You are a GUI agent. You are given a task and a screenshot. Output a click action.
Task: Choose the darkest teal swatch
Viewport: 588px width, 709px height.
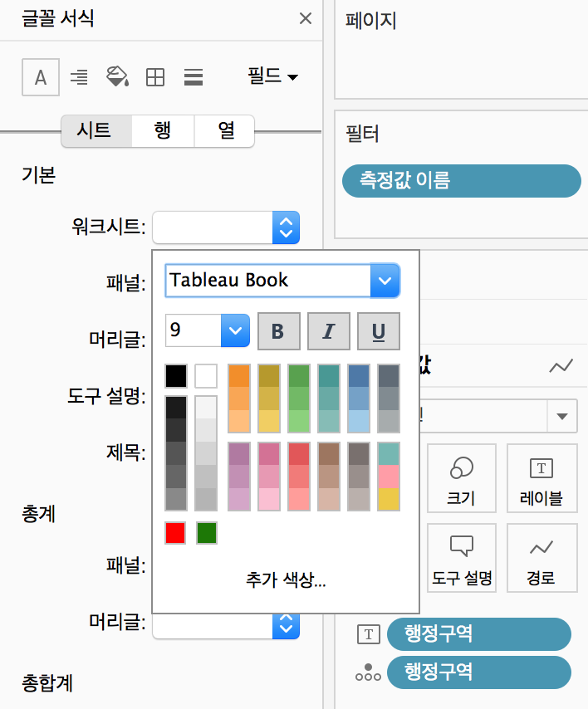click(x=329, y=376)
